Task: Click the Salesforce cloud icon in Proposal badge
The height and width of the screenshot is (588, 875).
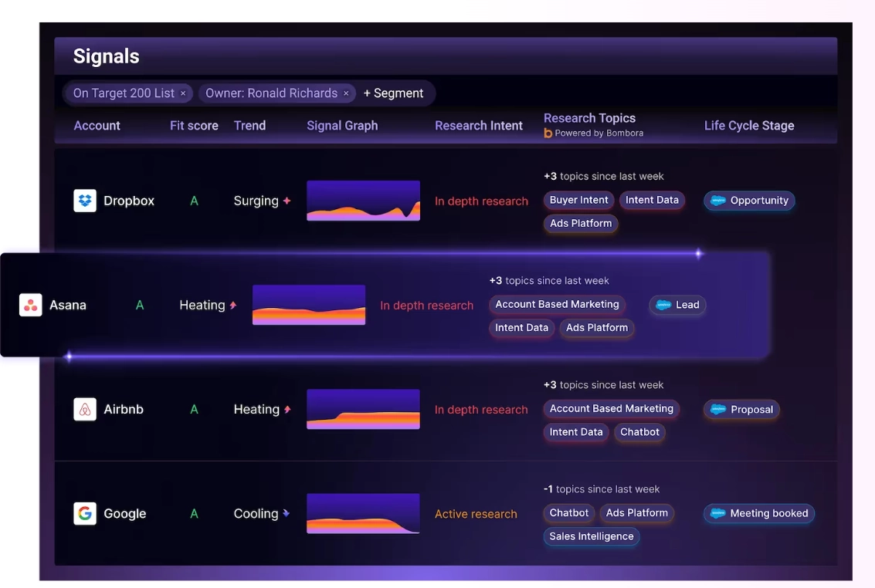Action: coord(717,409)
